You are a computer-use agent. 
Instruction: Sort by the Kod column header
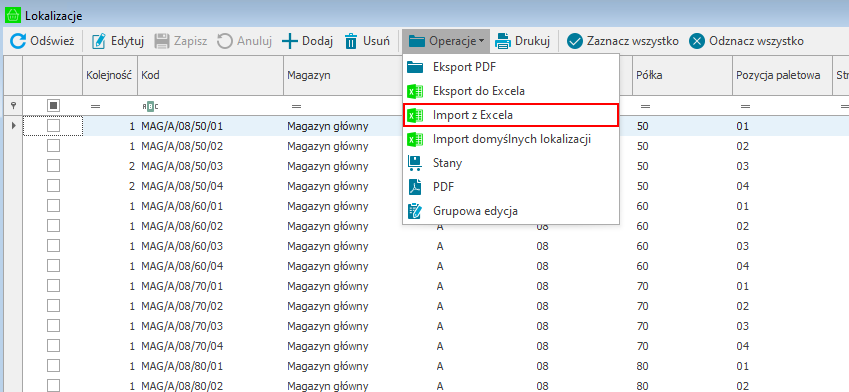tap(211, 76)
